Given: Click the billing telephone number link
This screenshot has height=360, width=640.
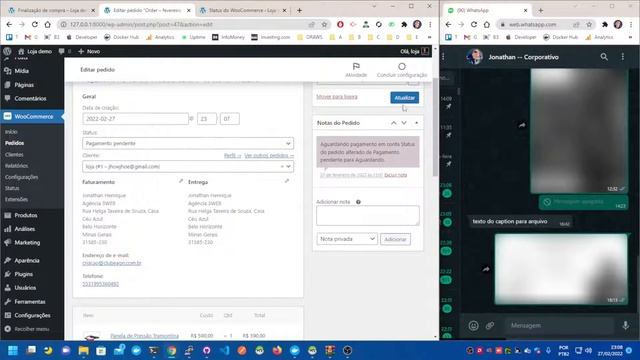Looking at the screenshot, I should pyautogui.click(x=100, y=284).
